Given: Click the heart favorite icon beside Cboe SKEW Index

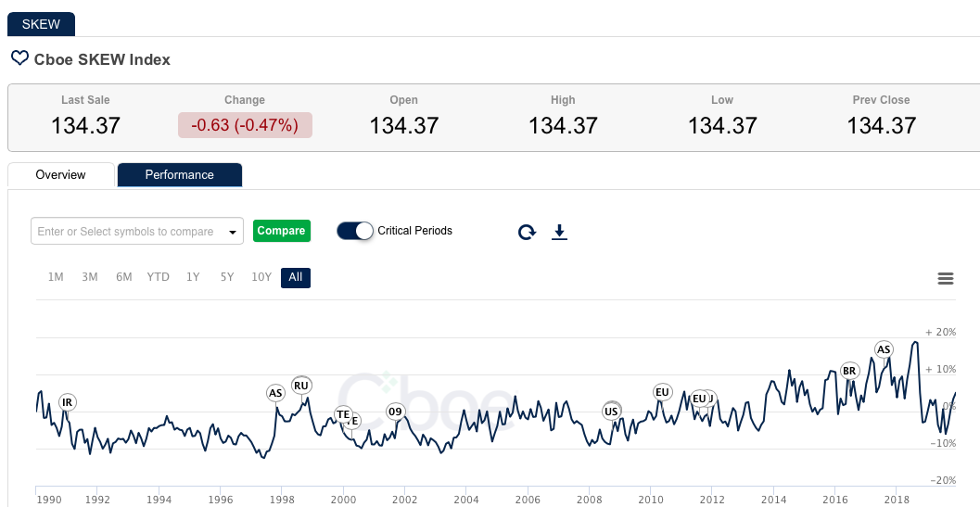Looking at the screenshot, I should click(x=19, y=58).
